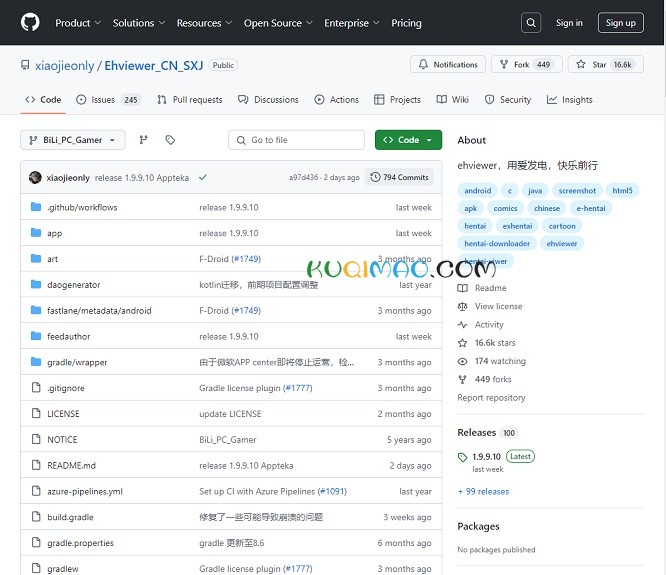Open the fastlane/metadata/android folder
The width and height of the screenshot is (666, 575).
[99, 310]
